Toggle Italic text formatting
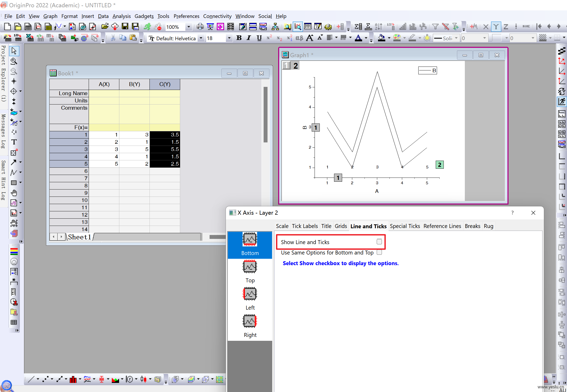 [249, 38]
